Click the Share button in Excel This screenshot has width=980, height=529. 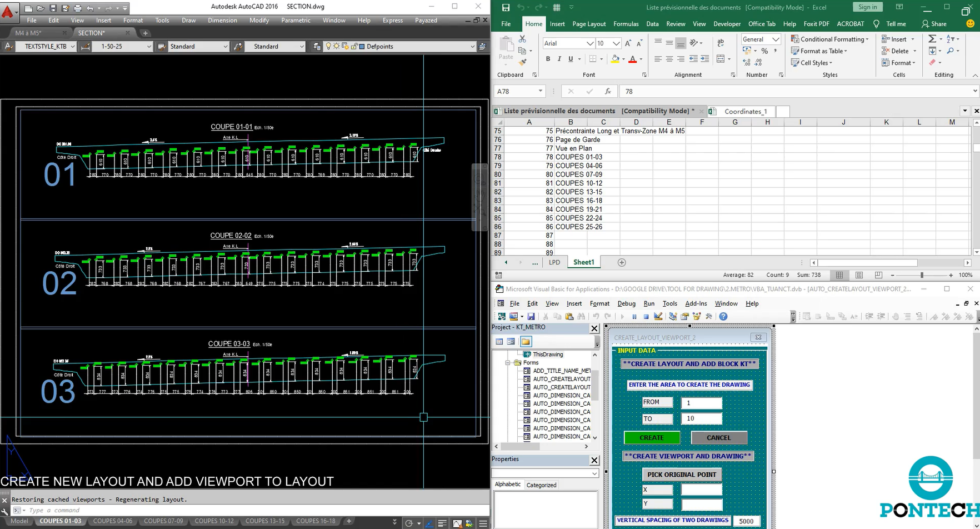934,24
